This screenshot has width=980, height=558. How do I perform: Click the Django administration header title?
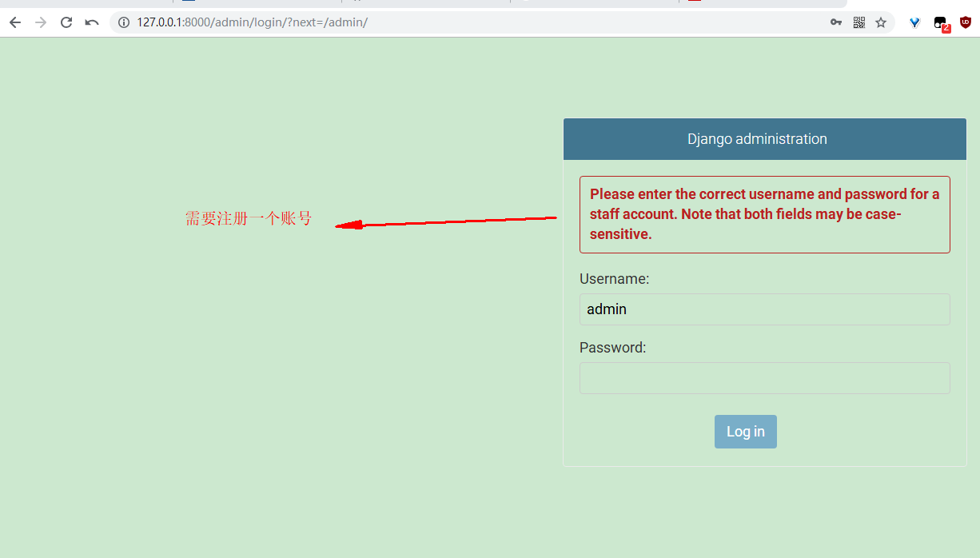click(x=757, y=139)
